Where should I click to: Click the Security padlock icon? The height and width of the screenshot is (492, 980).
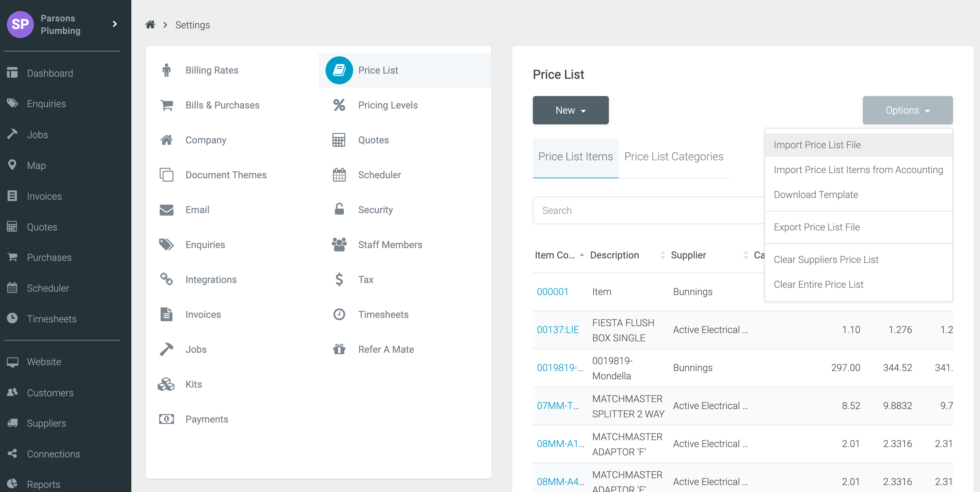point(339,209)
